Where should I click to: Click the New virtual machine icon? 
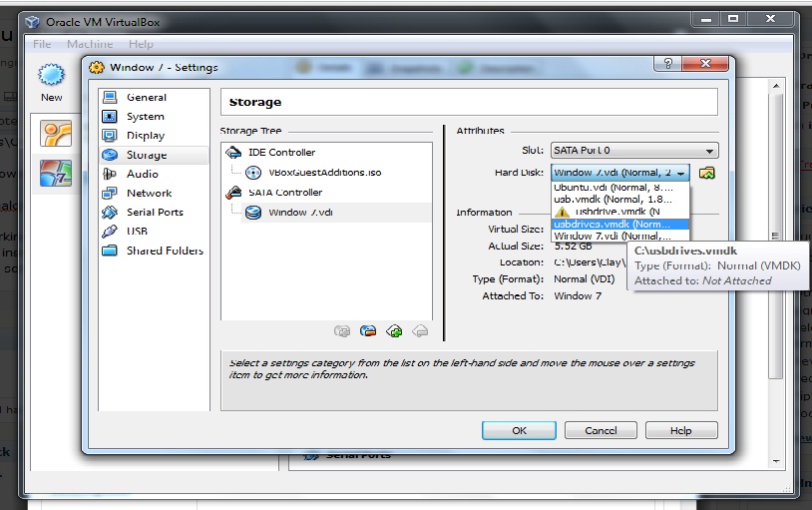(x=51, y=80)
